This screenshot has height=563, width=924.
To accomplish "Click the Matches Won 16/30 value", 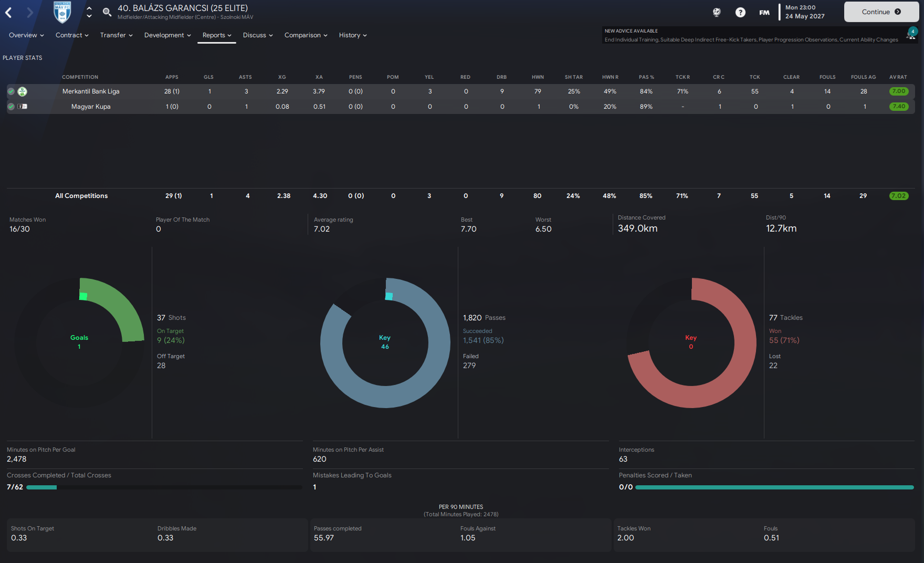I will (19, 229).
